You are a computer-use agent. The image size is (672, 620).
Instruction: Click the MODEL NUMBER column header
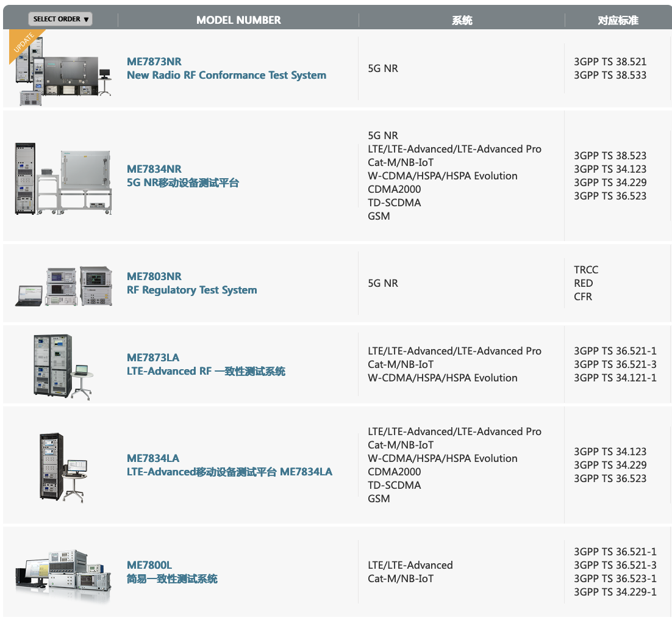[x=238, y=20]
